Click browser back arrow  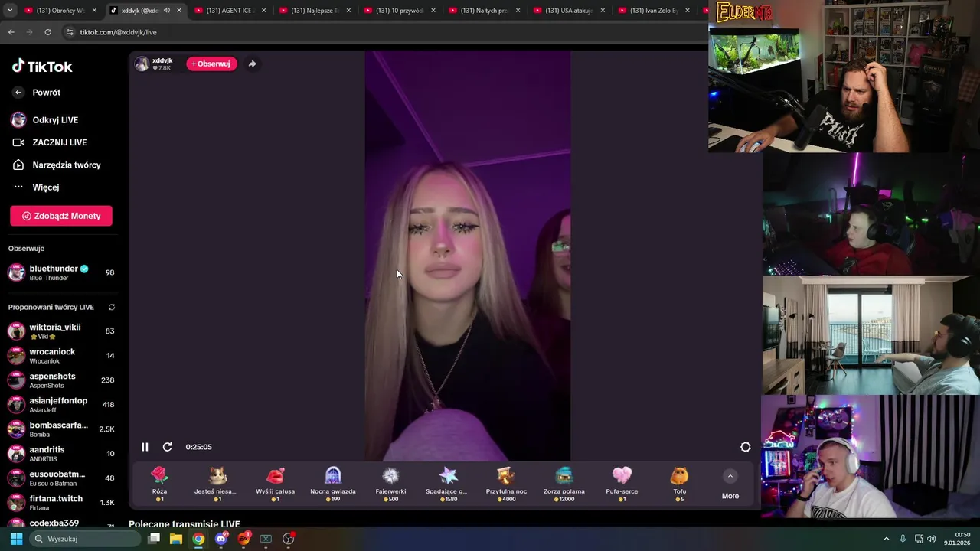[x=11, y=32]
